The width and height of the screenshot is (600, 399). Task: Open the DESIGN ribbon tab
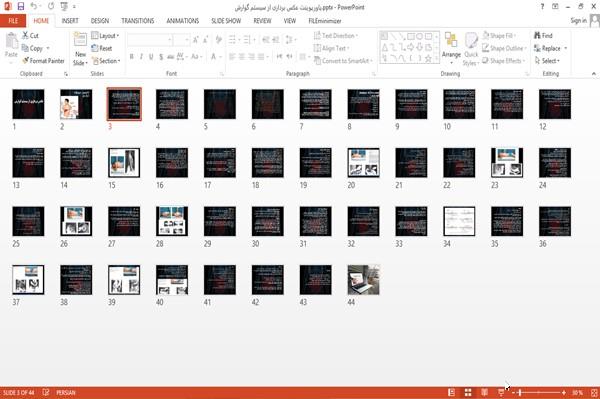pyautogui.click(x=100, y=21)
